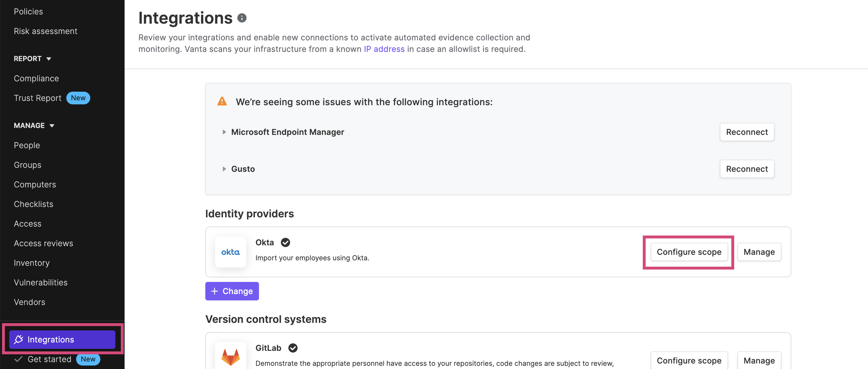The image size is (868, 369).
Task: Click the Gusto label in issues list
Action: [243, 169]
